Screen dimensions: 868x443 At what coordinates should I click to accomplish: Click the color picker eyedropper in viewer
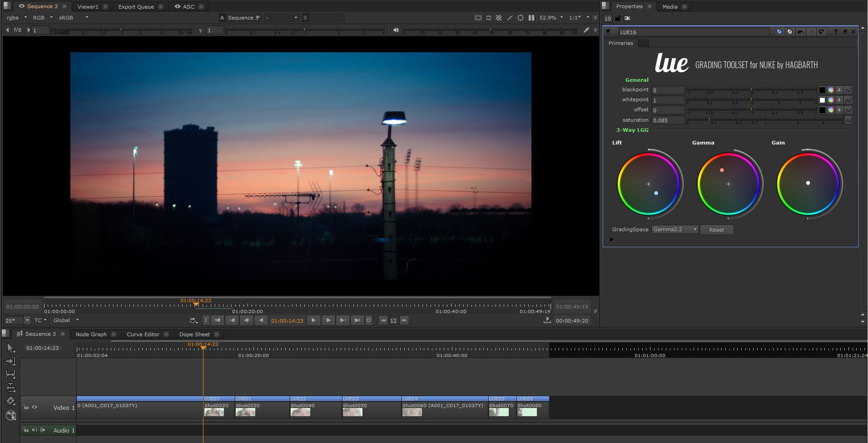[x=586, y=30]
